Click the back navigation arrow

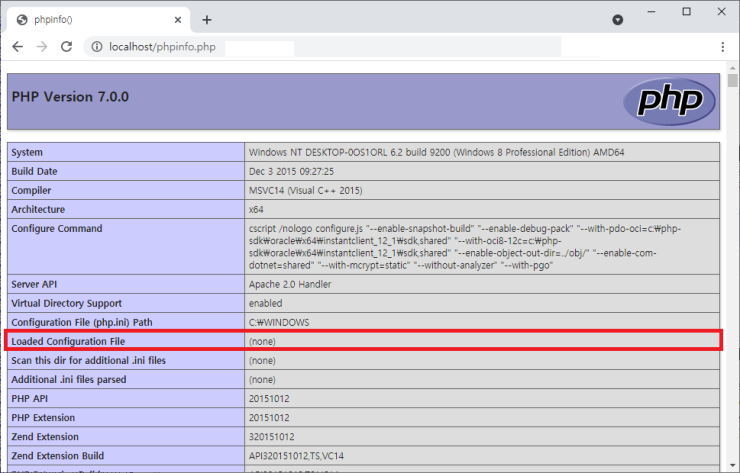18,47
